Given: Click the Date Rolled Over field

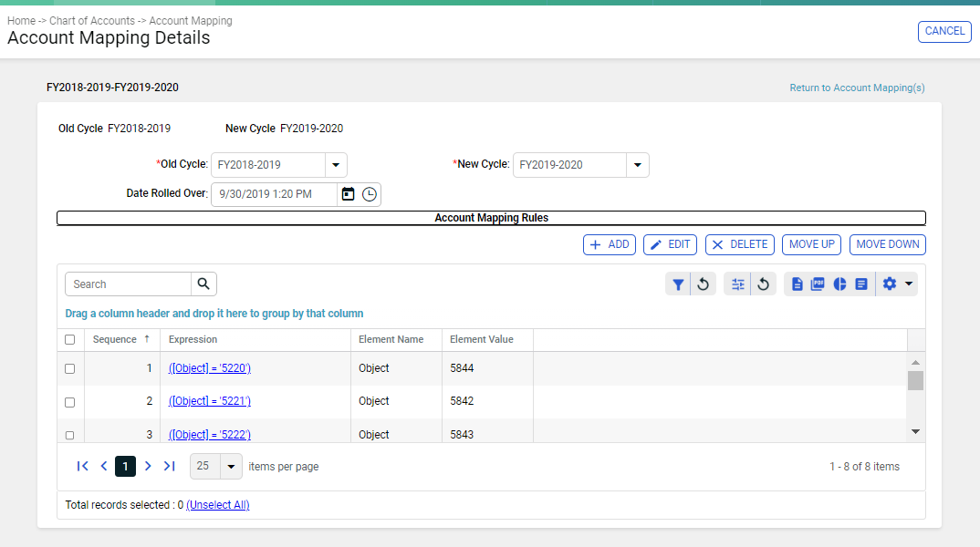Looking at the screenshot, I should pos(276,194).
